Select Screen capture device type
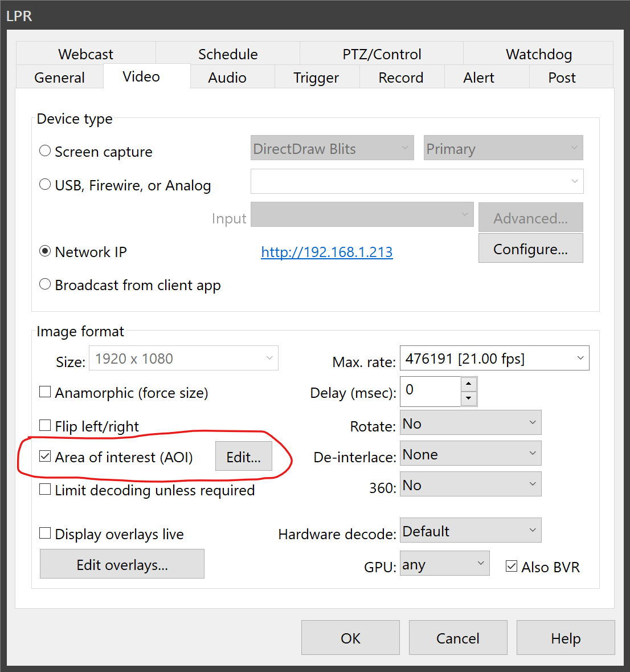Image resolution: width=630 pixels, height=672 pixels. pyautogui.click(x=45, y=151)
